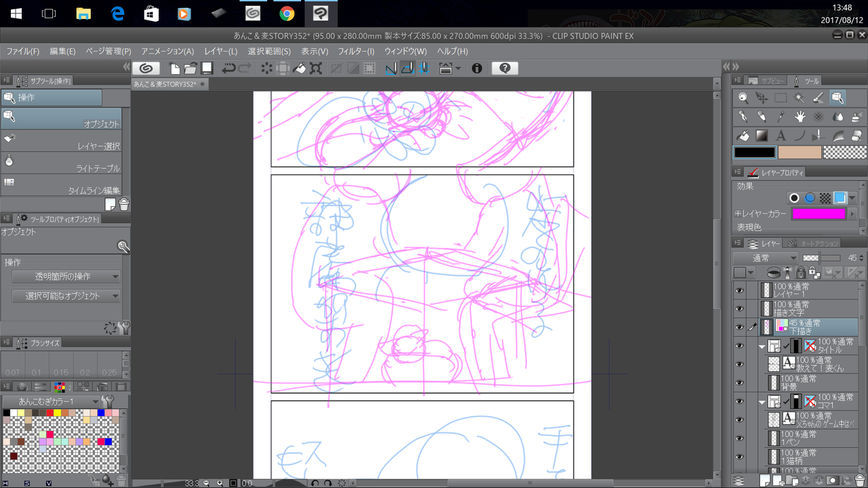Open a file via folder icon

[191, 68]
